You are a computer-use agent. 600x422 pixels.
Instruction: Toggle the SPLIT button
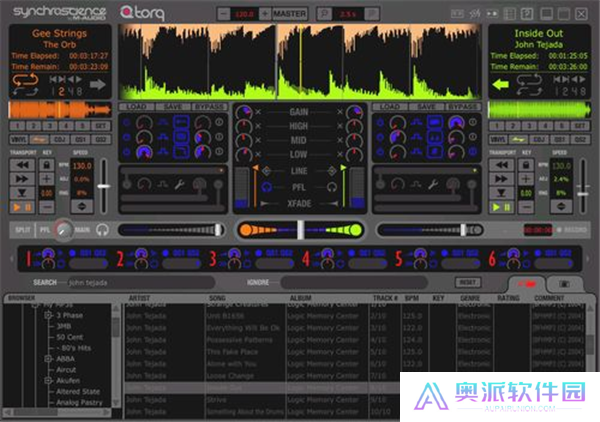coord(23,230)
